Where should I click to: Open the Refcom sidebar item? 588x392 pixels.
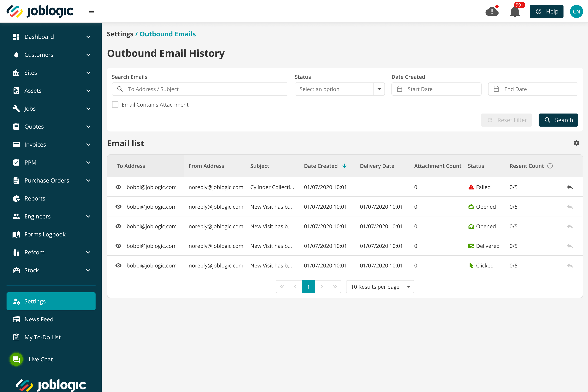(x=51, y=253)
